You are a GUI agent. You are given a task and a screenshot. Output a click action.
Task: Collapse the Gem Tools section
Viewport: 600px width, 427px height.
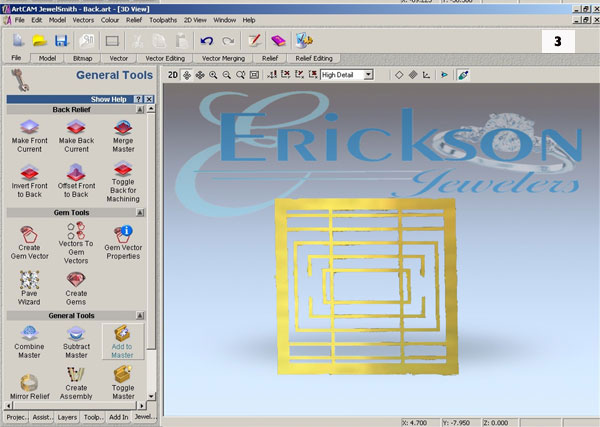coord(140,212)
